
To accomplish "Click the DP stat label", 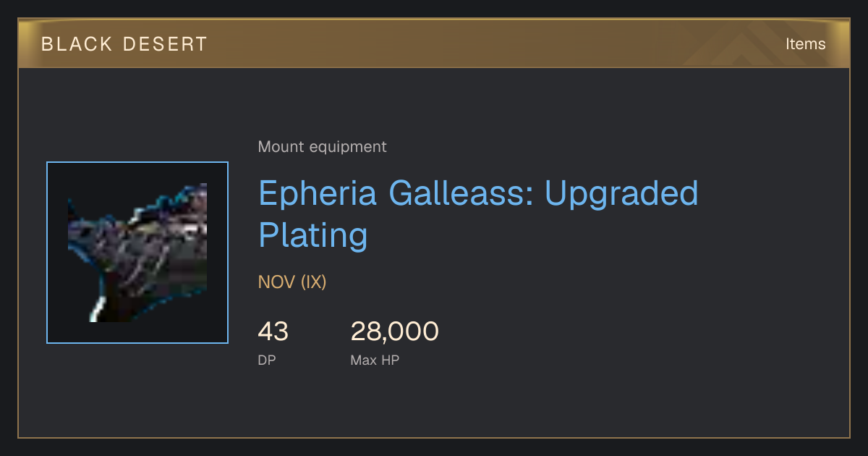I will tap(267, 360).
